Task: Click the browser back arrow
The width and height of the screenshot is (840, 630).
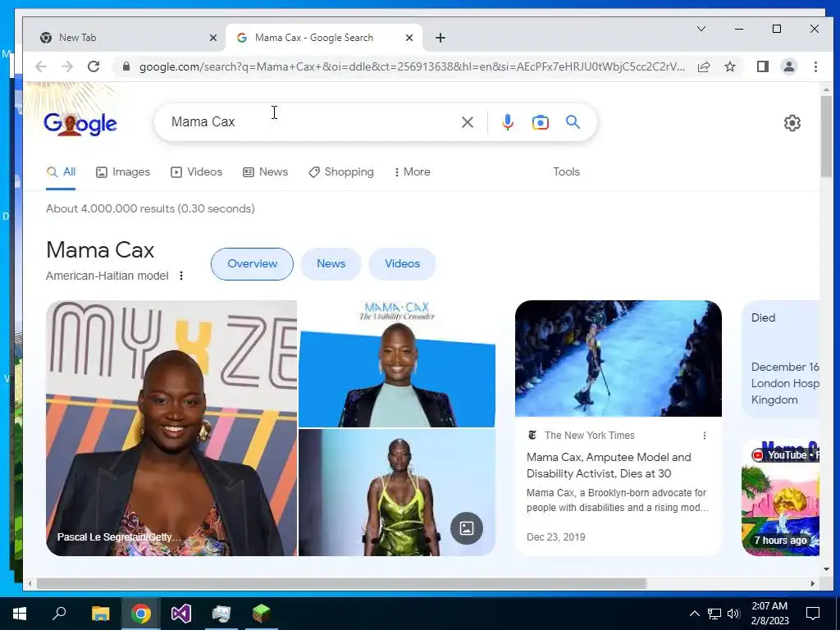Action: pos(41,66)
